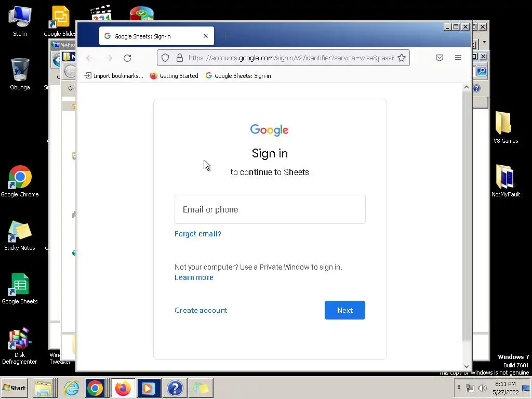Launch Internet Explorer from the taskbar
Image resolution: width=532 pixels, height=399 pixels.
[71, 388]
